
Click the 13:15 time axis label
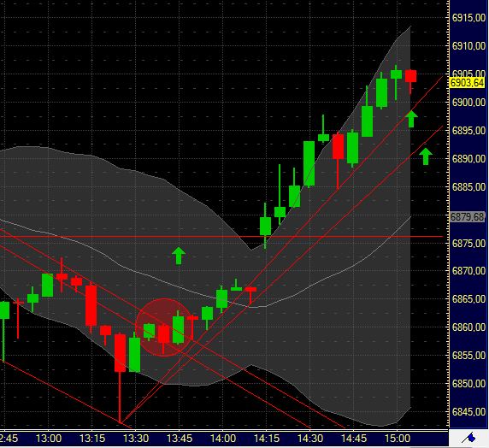pos(92,439)
